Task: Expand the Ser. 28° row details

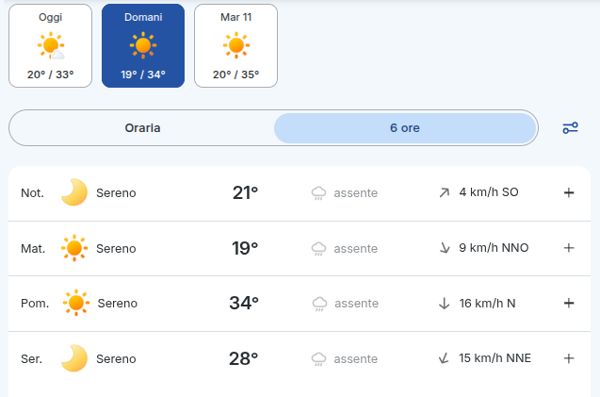Action: 569,358
